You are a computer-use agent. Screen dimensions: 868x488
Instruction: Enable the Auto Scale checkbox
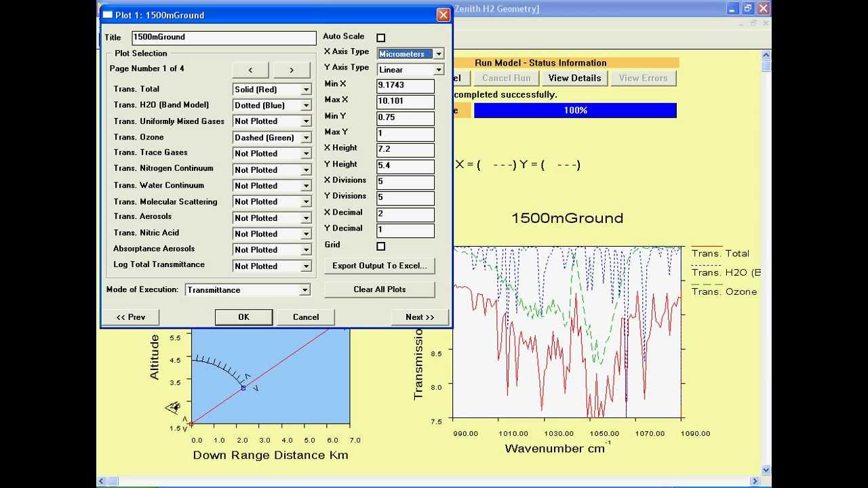[x=380, y=38]
